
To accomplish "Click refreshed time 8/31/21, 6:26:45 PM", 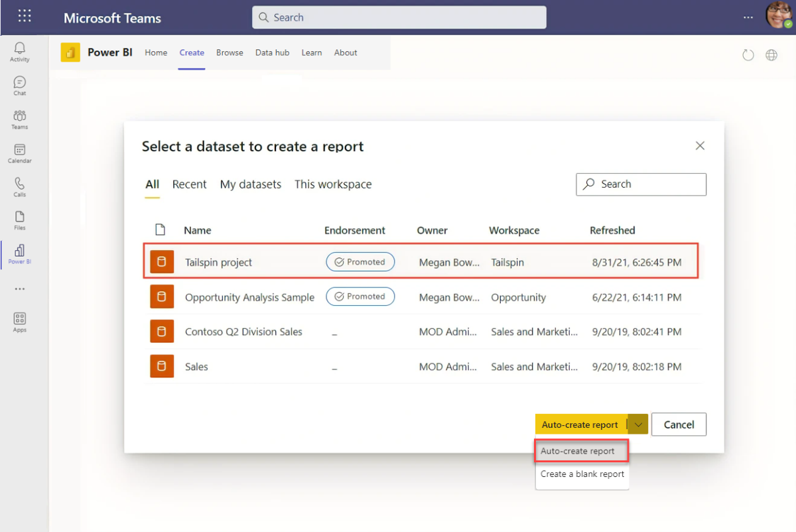I will [x=637, y=262].
